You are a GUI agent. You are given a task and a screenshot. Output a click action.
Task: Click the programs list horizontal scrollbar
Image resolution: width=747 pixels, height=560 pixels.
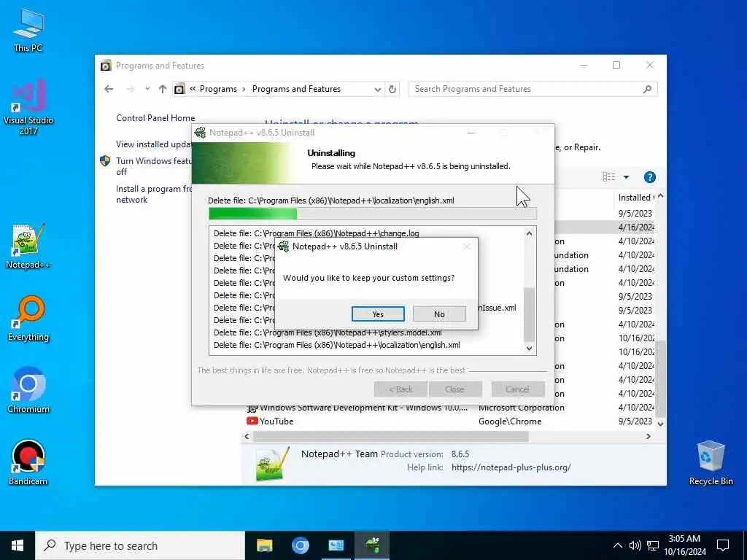391,436
